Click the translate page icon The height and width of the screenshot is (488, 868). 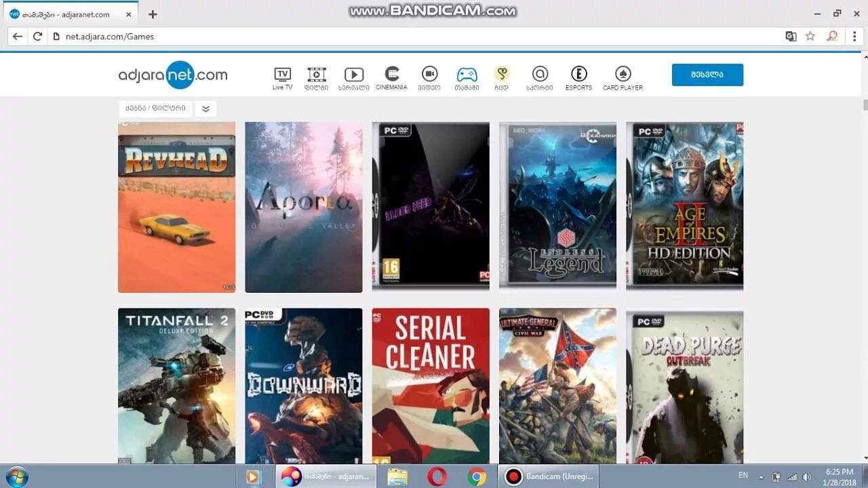[791, 37]
